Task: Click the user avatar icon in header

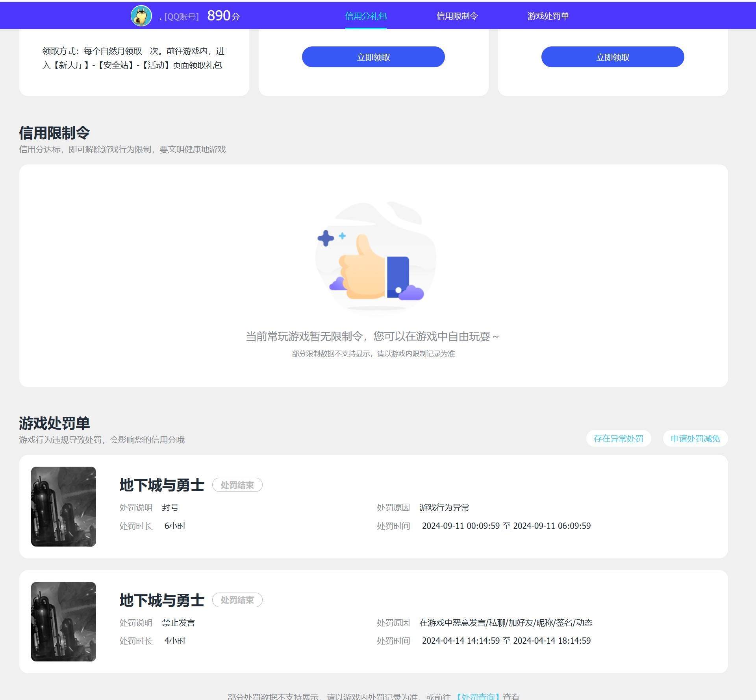Action: [141, 16]
